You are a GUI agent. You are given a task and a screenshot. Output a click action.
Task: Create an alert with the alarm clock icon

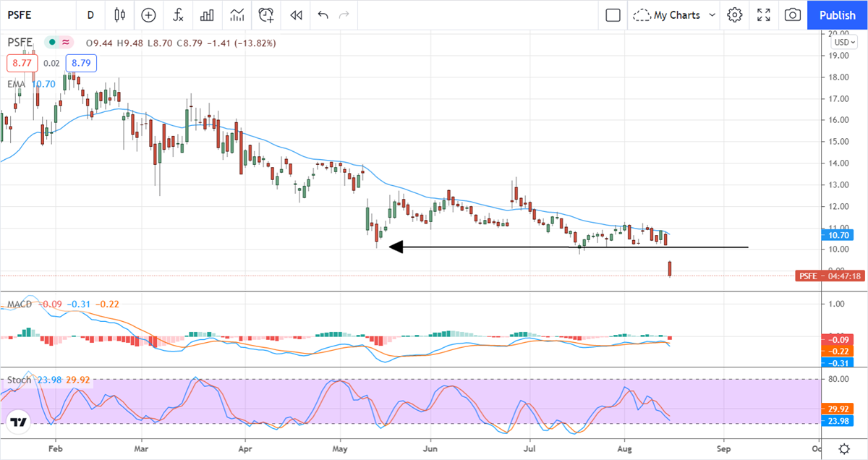(x=267, y=14)
